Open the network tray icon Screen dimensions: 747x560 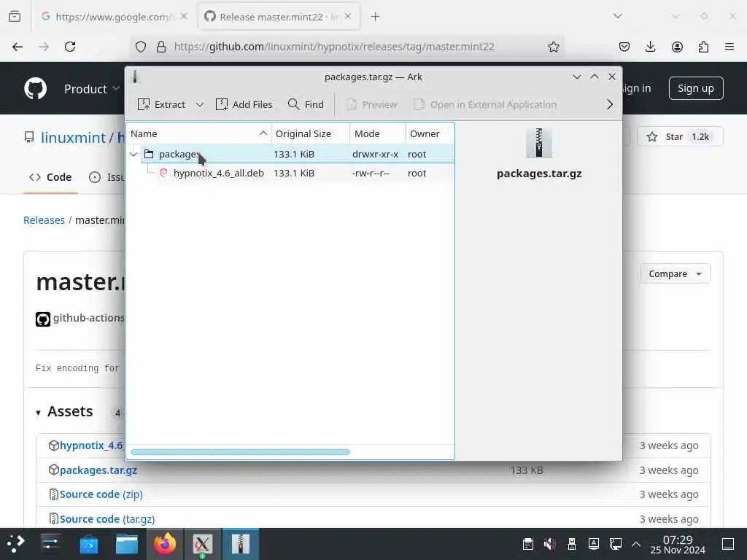[615, 544]
